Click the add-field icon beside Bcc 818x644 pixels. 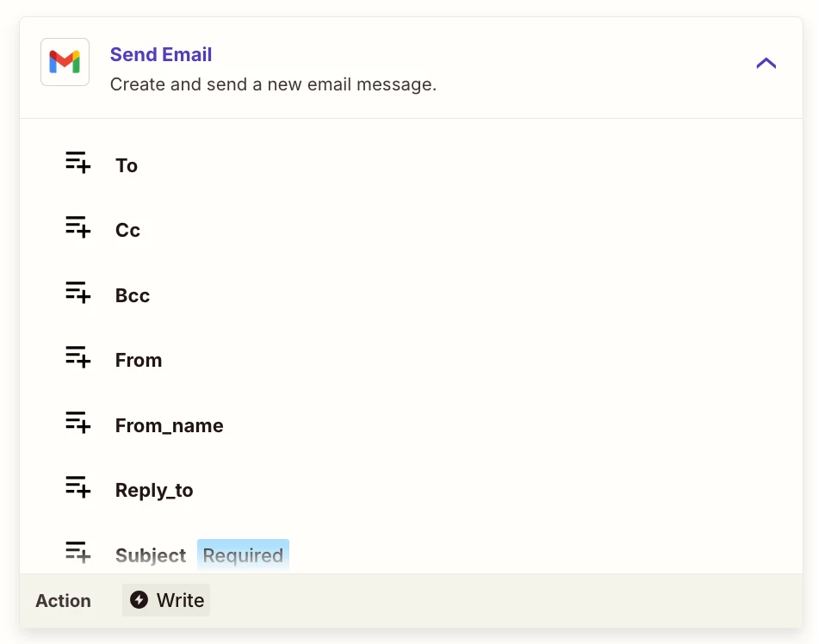tap(77, 293)
